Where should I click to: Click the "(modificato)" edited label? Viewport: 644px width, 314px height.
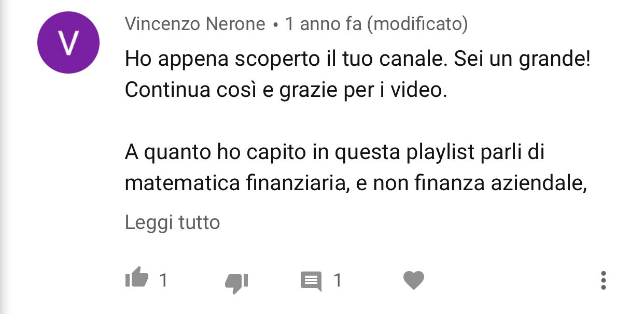pos(417,24)
